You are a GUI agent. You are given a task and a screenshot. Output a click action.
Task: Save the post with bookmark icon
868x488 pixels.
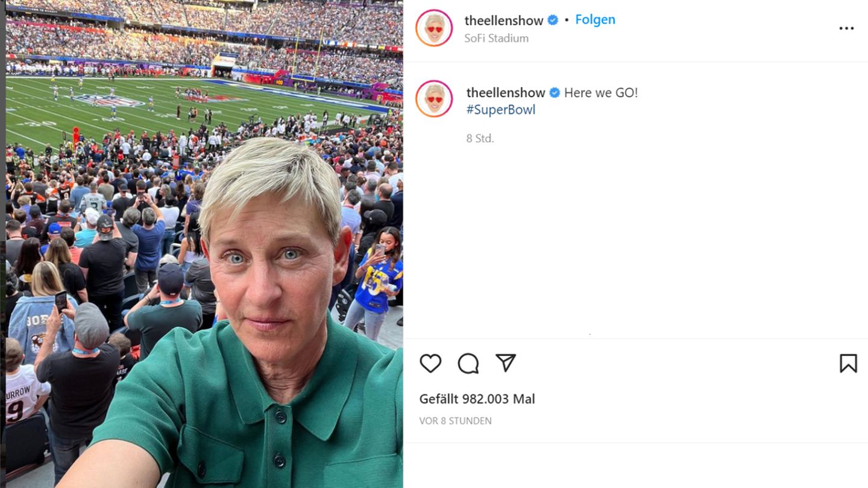click(x=848, y=363)
